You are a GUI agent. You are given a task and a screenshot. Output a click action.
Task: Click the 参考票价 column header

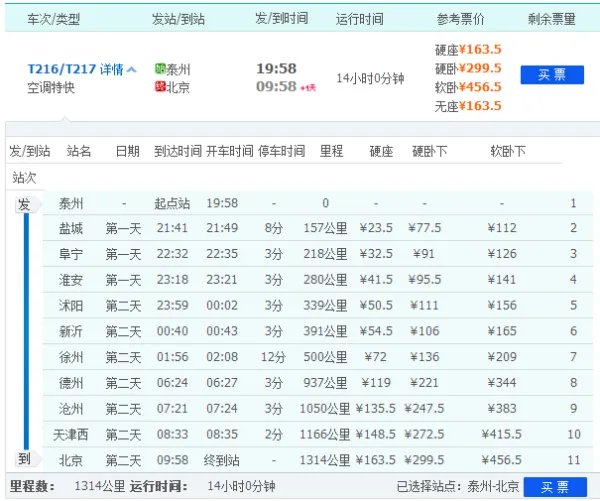tap(461, 19)
